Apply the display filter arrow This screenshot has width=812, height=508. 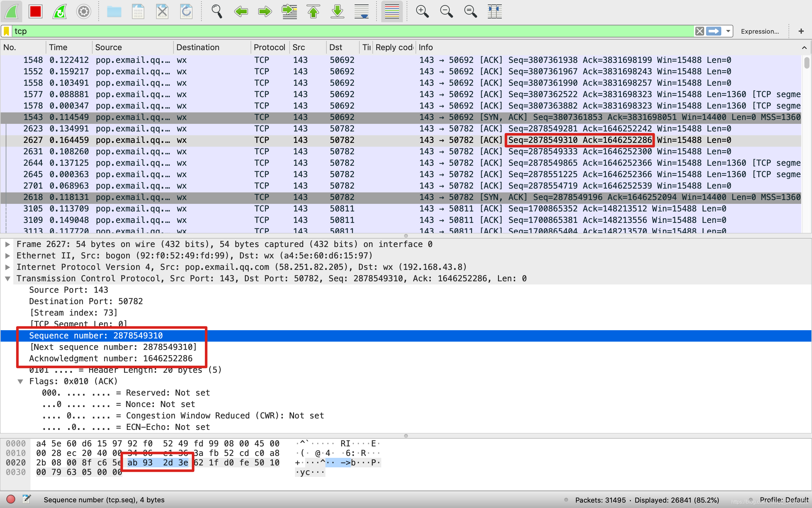click(x=713, y=31)
